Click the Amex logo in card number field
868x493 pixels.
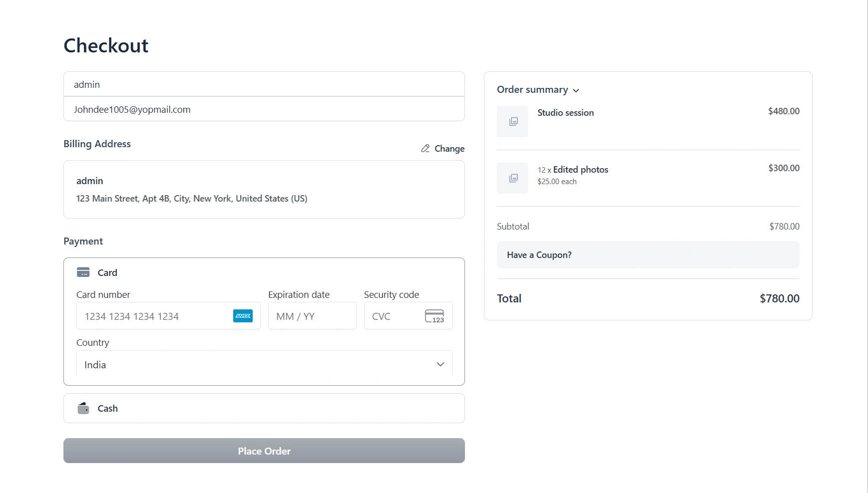pos(243,316)
